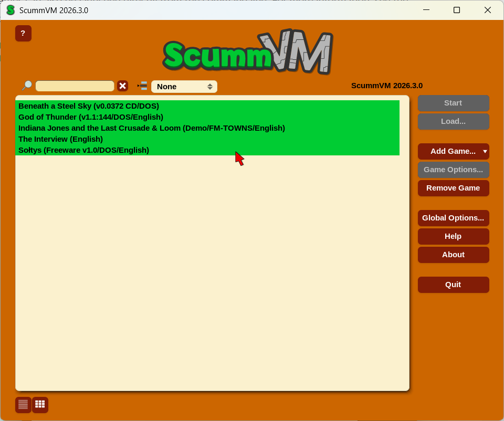Image resolution: width=504 pixels, height=421 pixels.
Task: Click the Load... button
Action: [453, 121]
